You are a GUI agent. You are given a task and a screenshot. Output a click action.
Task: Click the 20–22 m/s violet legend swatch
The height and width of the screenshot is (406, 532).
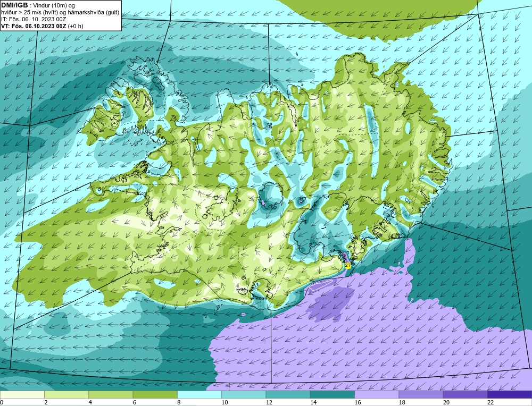tap(465, 395)
